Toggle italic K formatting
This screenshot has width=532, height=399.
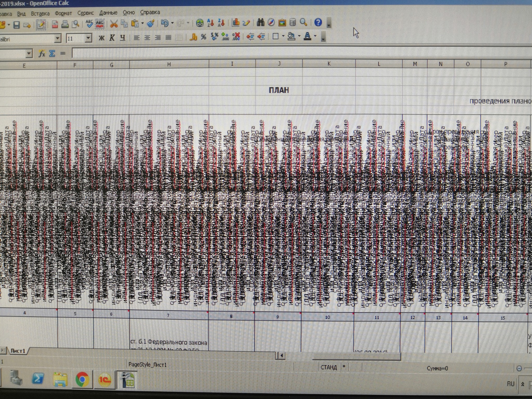pyautogui.click(x=112, y=38)
